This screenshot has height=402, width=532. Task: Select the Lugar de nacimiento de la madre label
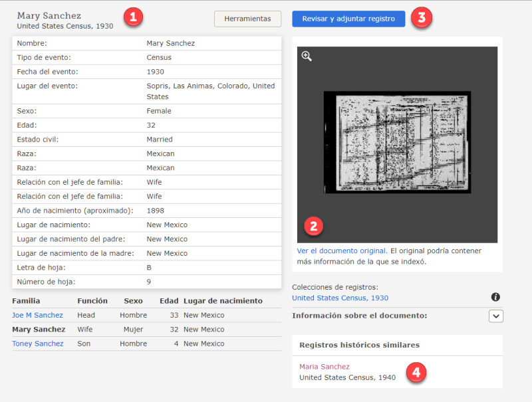(x=75, y=253)
